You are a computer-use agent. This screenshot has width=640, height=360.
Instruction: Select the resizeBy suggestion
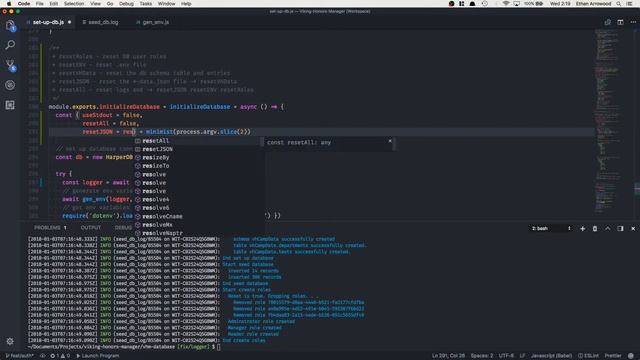click(199, 158)
